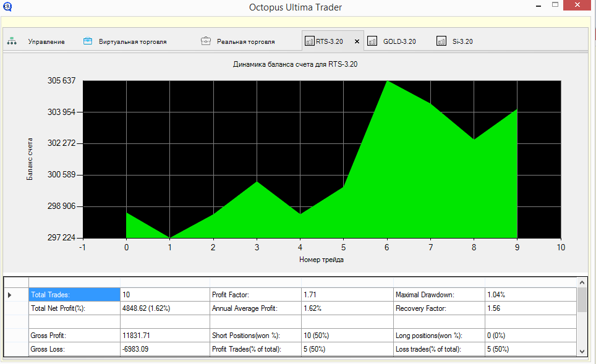This screenshot has height=364, width=596.
Task: Click the Si-3.20 tab chart icon
Action: 441,41
